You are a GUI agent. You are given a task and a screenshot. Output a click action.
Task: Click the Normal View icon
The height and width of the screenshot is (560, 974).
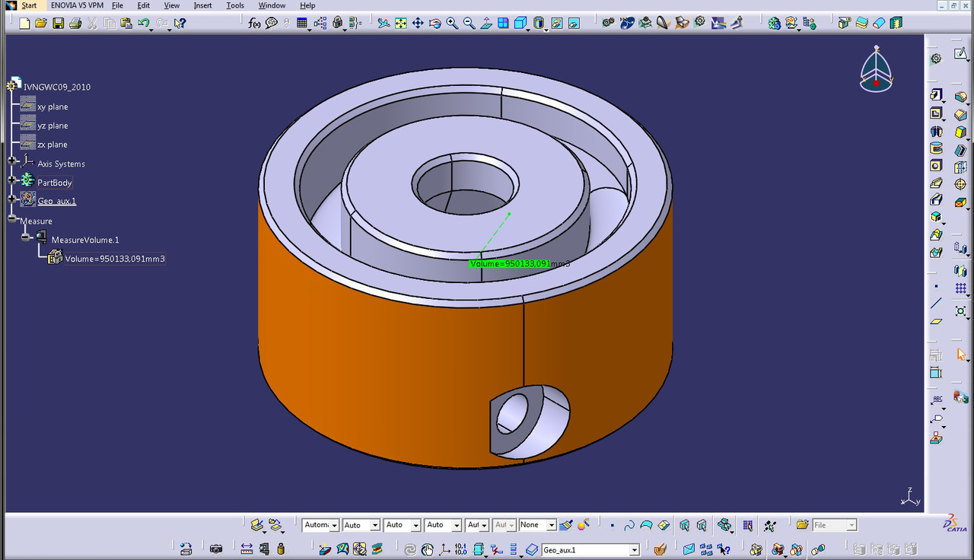pos(486,24)
